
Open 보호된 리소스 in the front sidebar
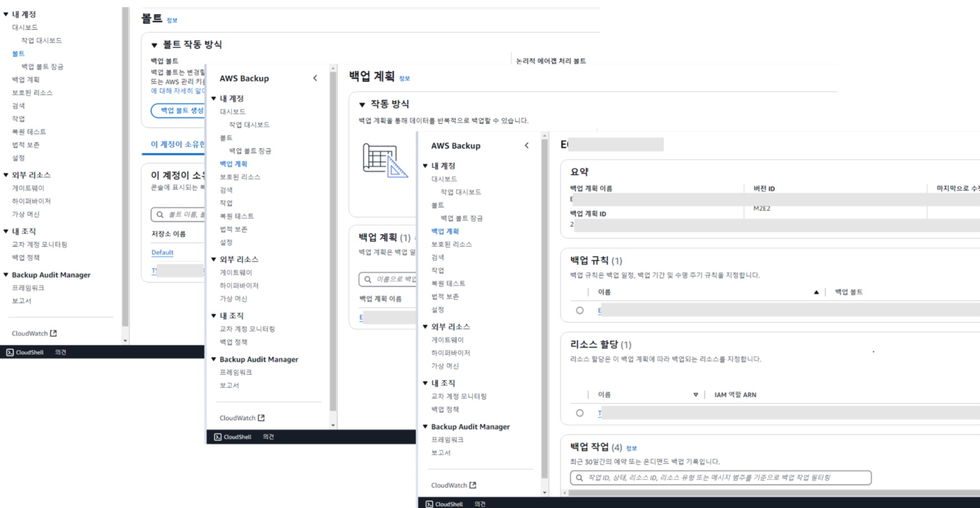(452, 244)
